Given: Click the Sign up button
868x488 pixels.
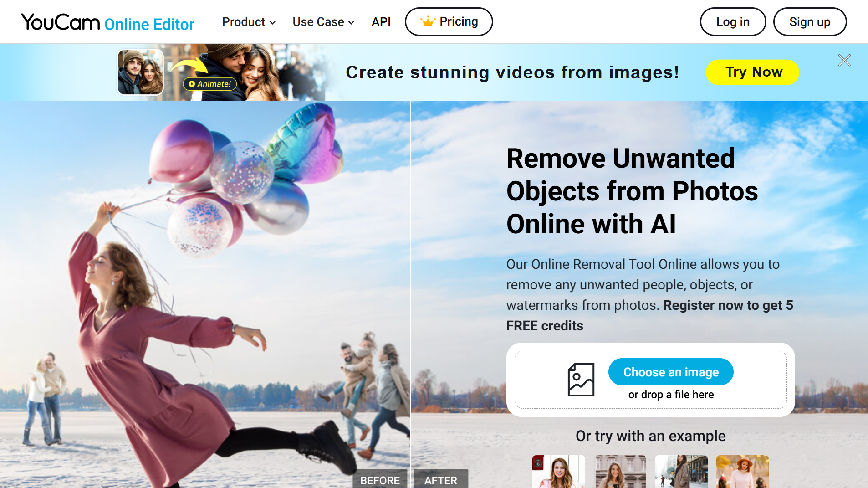Looking at the screenshot, I should [809, 22].
